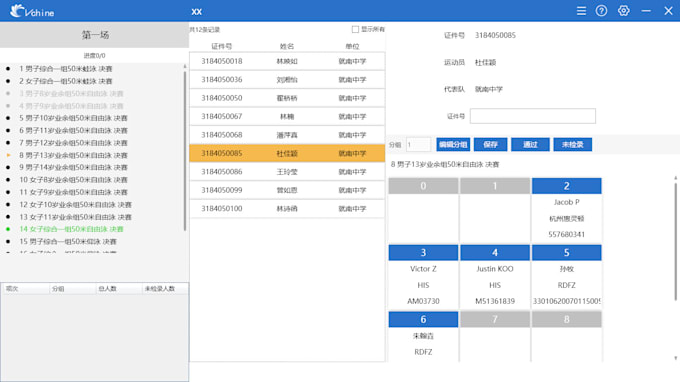Select lane 4 Justin KOO card
This screenshot has height=382, width=680.
tap(495, 277)
